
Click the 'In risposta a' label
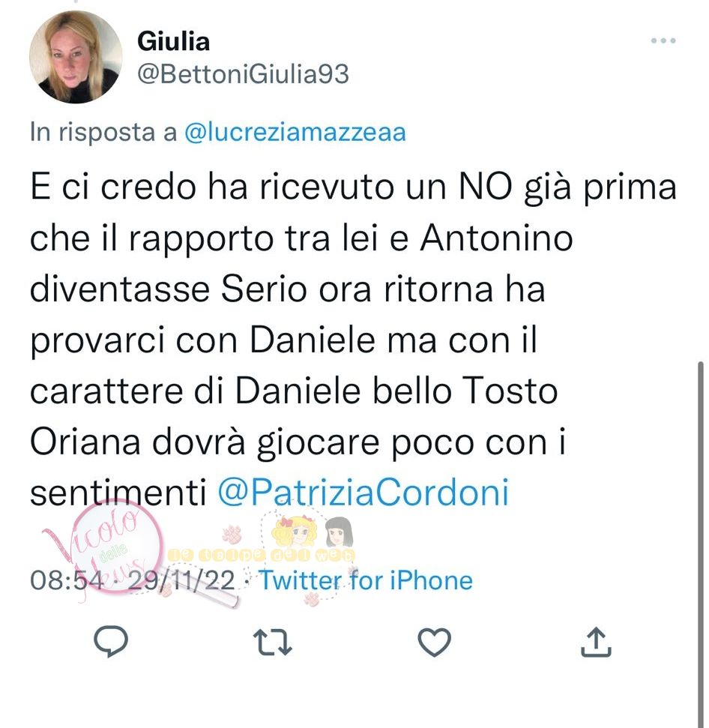pos(103,132)
